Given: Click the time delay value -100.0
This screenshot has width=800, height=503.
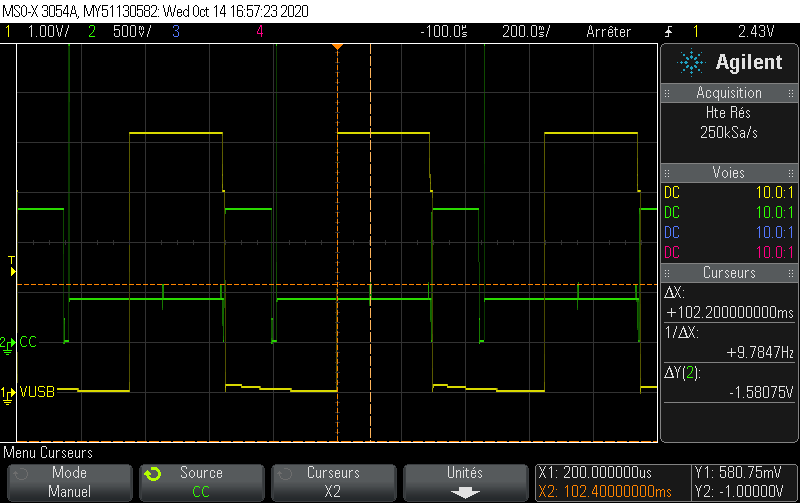Looking at the screenshot, I should [443, 32].
